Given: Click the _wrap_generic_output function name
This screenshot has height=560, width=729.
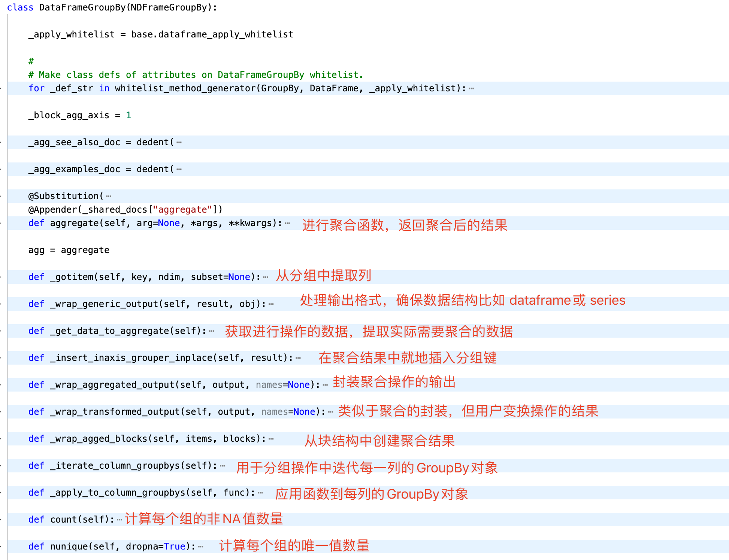Looking at the screenshot, I should [x=104, y=304].
